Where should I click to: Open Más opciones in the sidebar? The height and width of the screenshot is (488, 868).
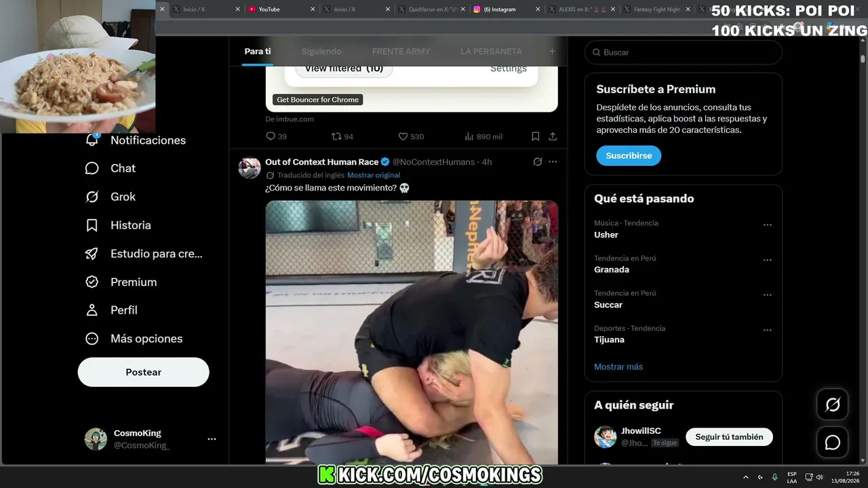tap(134, 338)
